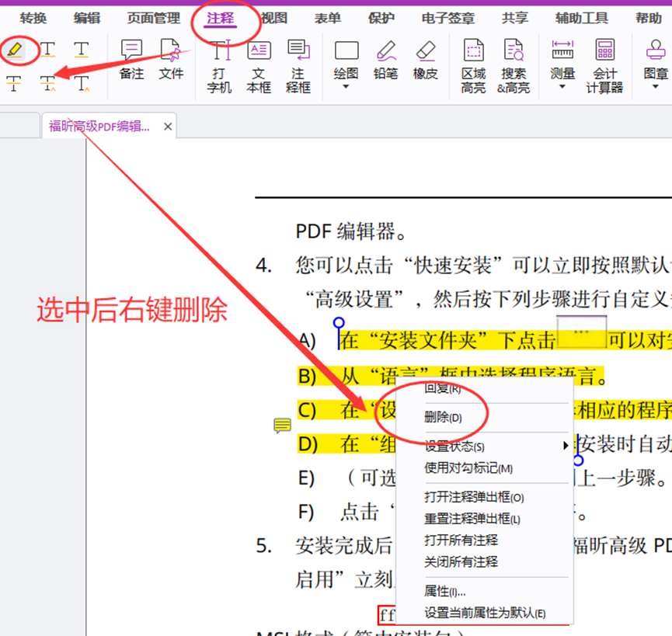This screenshot has width=672, height=636.
Task: Choose 设置当前属性为默认(E) menu entry
Action: [484, 613]
